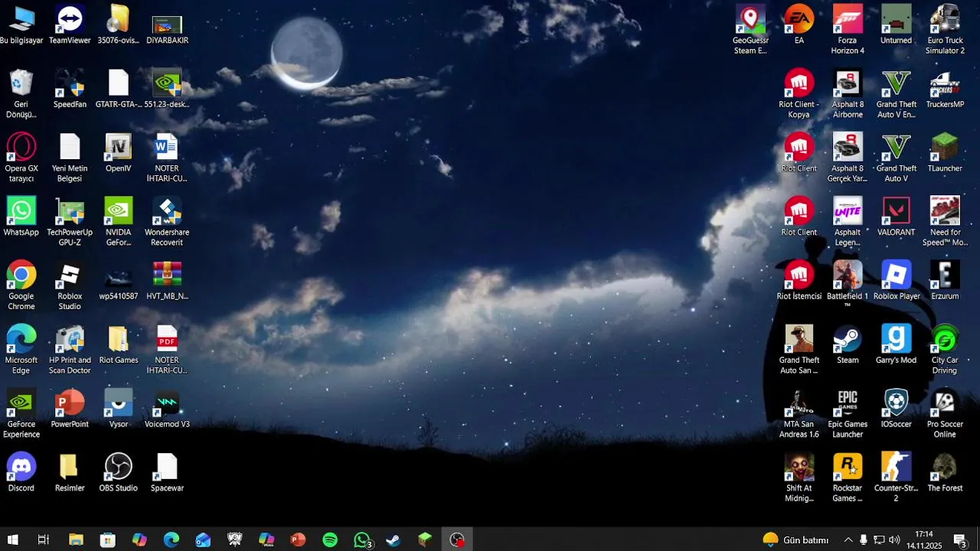Select the NOTER İHTARİ PDF document icon
Image resolution: width=980 pixels, height=551 pixels.
pos(167,350)
